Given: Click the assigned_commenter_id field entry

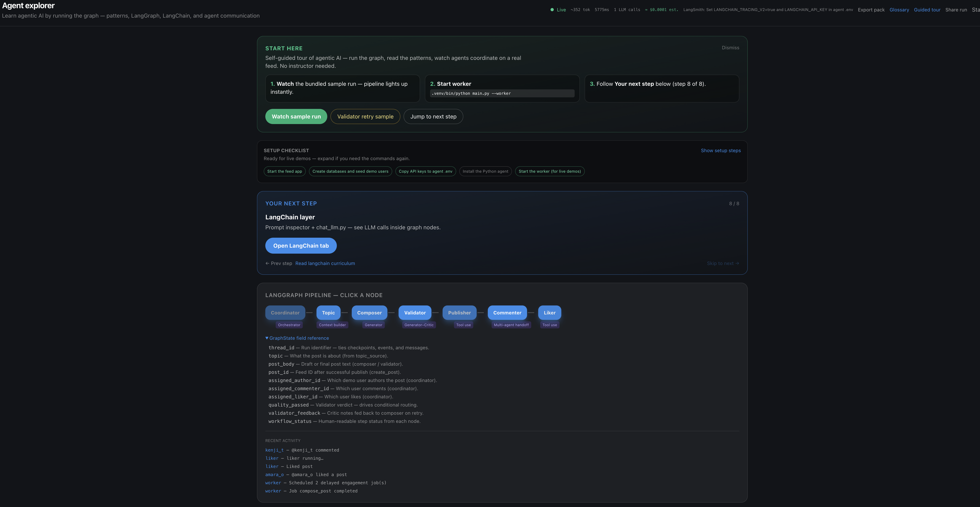Looking at the screenshot, I should (343, 388).
